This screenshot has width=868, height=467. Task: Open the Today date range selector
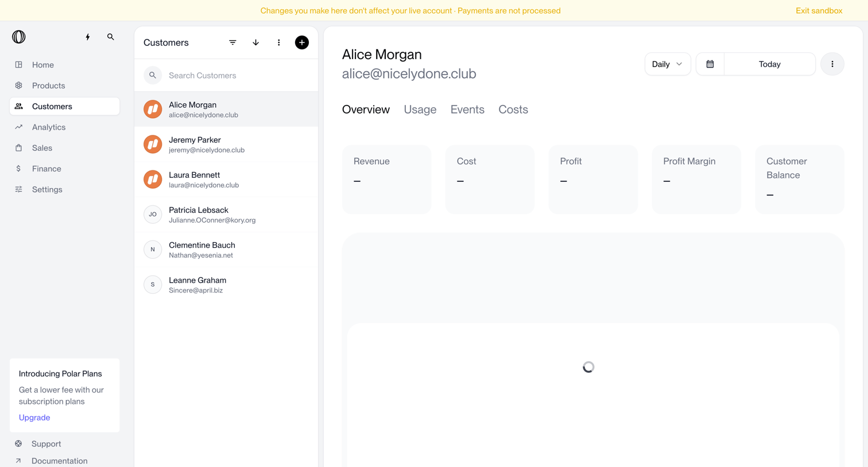[x=770, y=64]
